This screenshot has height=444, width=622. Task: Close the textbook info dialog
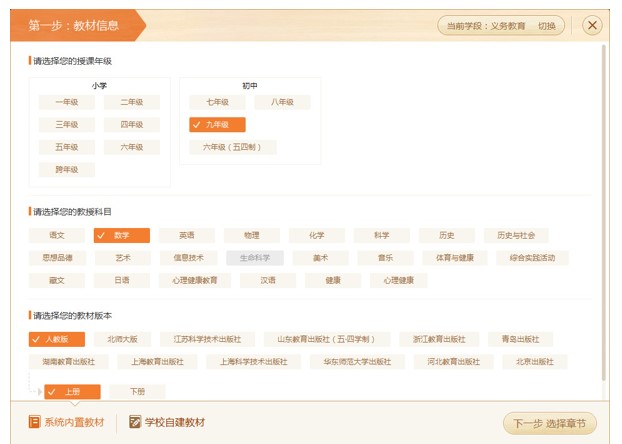[x=592, y=25]
